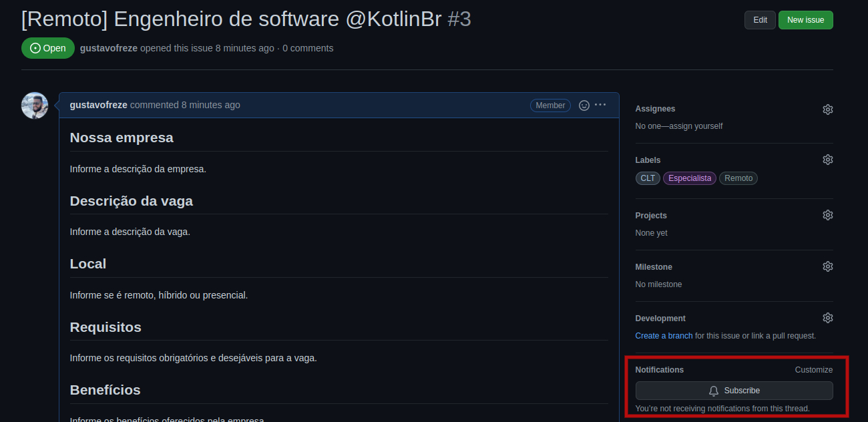Create a new issue with New issue
868x422 pixels.
click(805, 20)
